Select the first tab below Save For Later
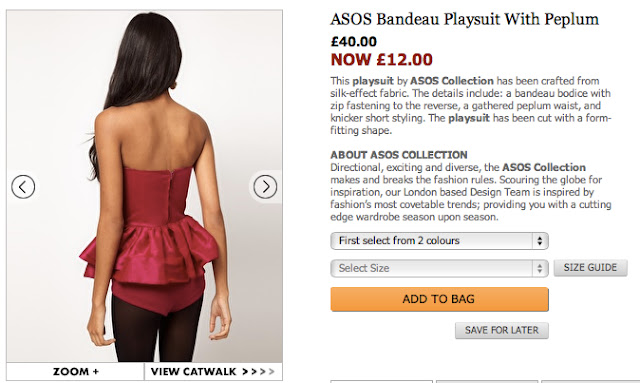 click(x=381, y=381)
